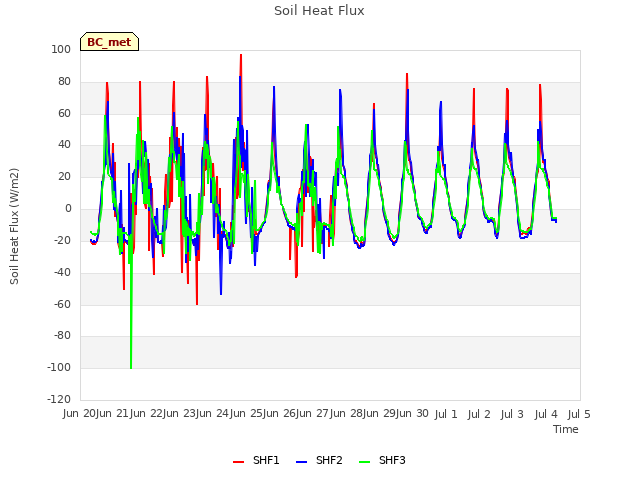Image resolution: width=640 pixels, height=480 pixels.
Task: Click the Jul 2 x-axis tick label
Action: click(x=479, y=414)
